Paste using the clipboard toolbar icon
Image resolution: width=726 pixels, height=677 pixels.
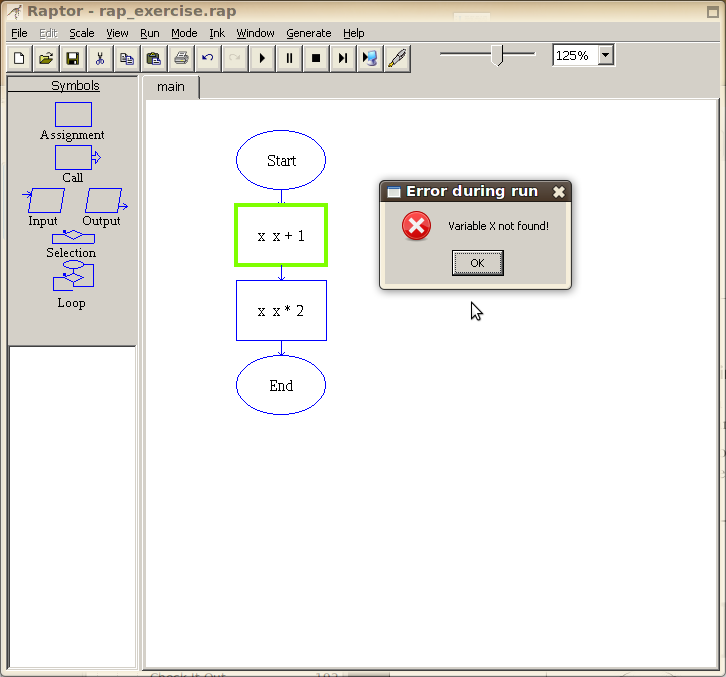pos(153,58)
